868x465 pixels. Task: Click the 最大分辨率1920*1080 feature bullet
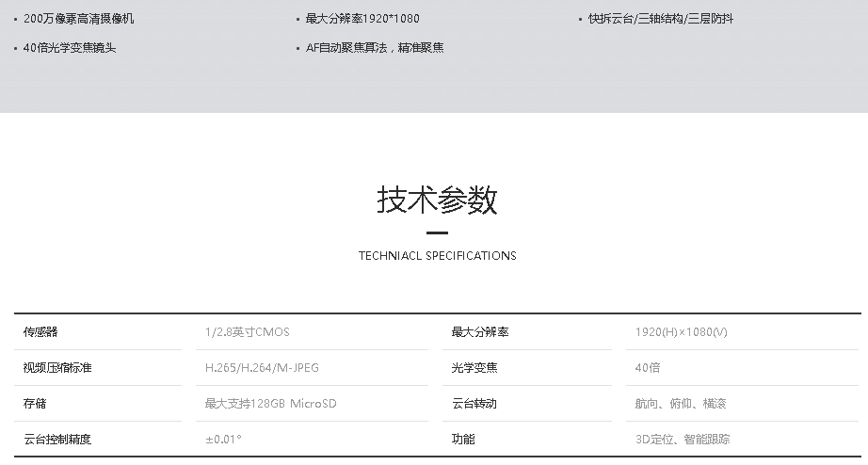[x=362, y=19]
